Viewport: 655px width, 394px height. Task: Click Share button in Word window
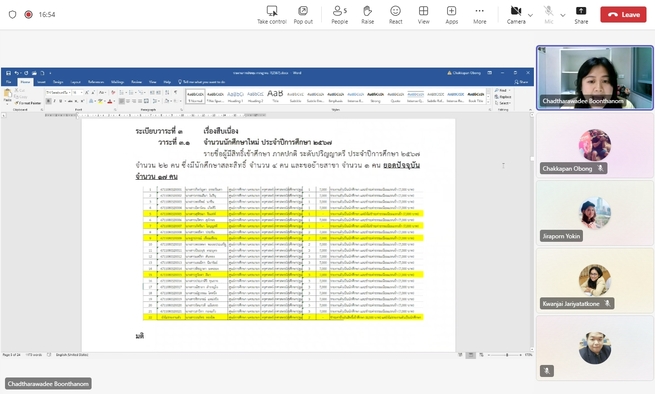521,82
